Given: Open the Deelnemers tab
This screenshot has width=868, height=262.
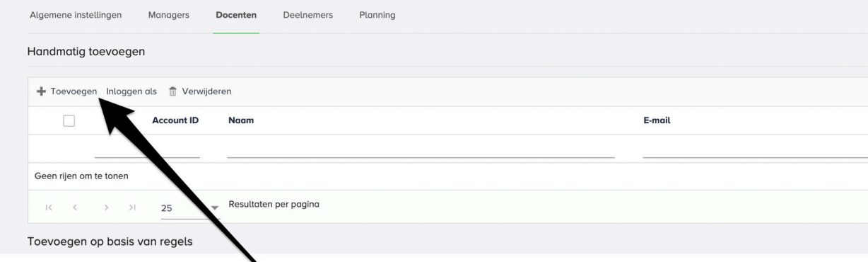Looking at the screenshot, I should pyautogui.click(x=303, y=16).
